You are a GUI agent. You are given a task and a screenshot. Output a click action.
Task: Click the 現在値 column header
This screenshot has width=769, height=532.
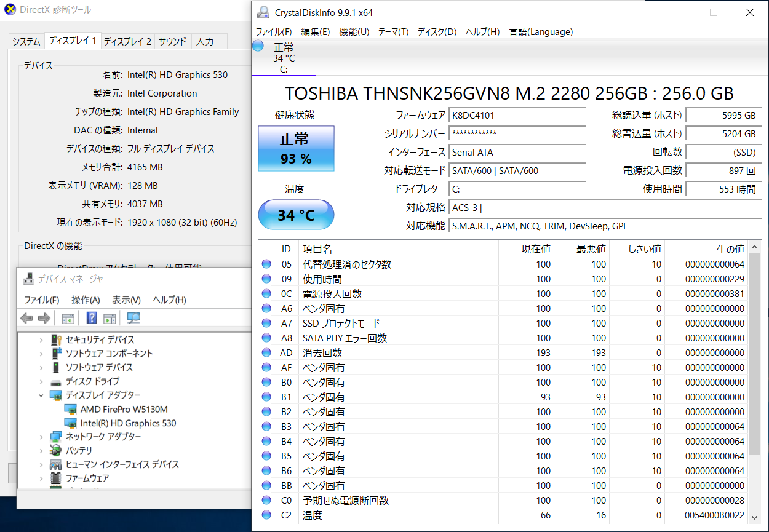coord(528,249)
